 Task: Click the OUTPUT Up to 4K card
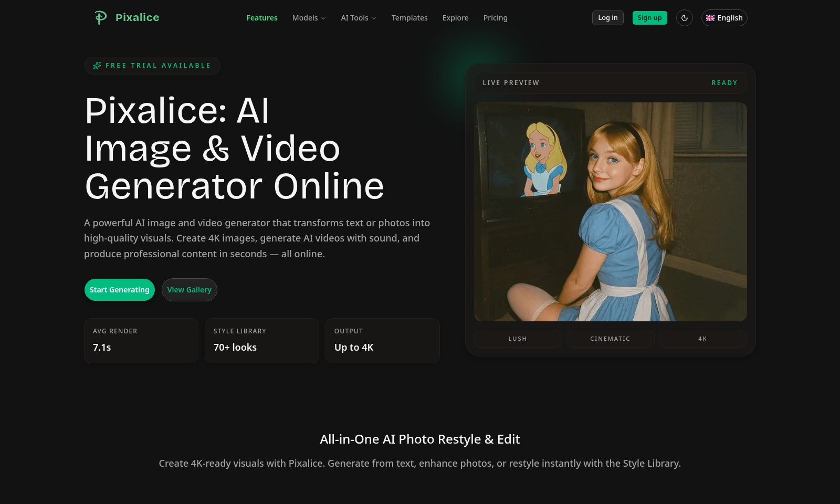[x=383, y=341]
